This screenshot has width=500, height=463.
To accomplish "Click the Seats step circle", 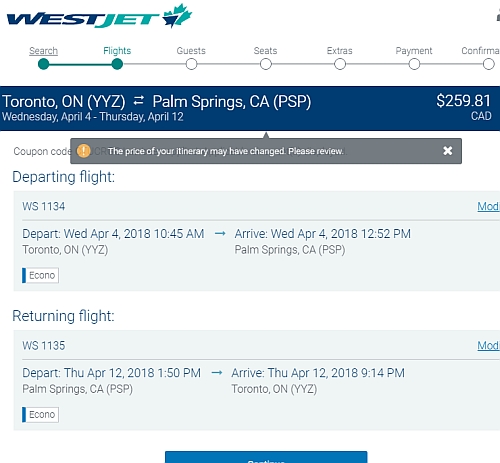I will coord(266,64).
